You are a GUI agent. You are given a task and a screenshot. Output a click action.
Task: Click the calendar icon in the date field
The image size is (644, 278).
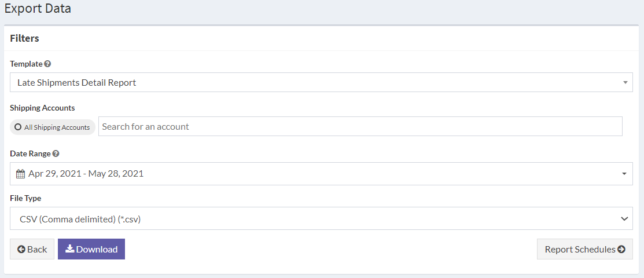click(20, 174)
